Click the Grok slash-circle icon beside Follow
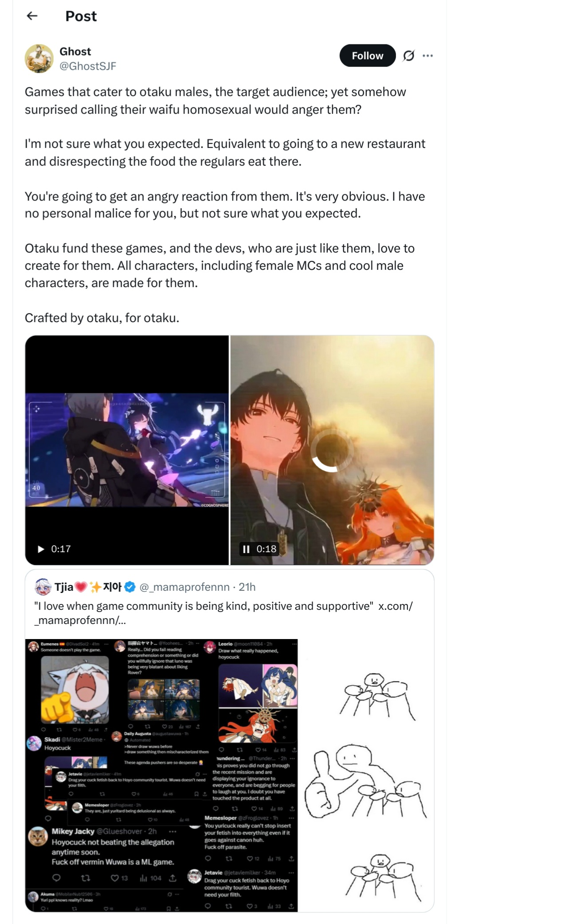 tap(408, 55)
